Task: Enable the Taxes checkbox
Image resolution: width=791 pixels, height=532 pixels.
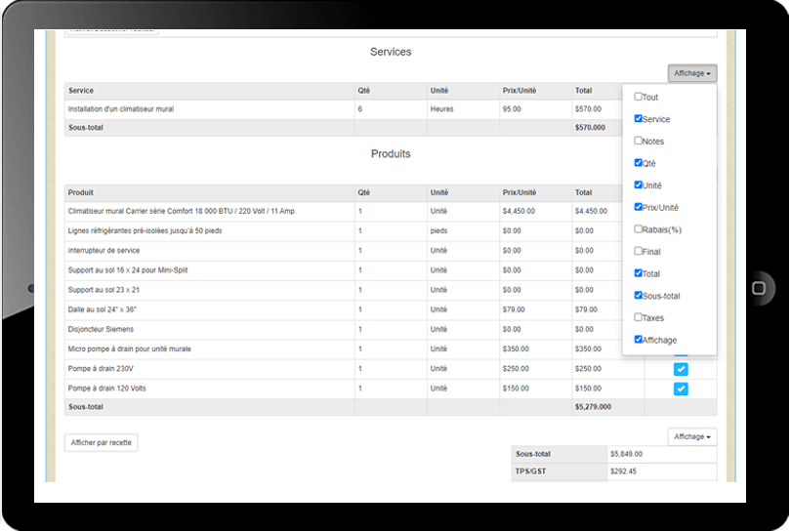Action: 638,317
